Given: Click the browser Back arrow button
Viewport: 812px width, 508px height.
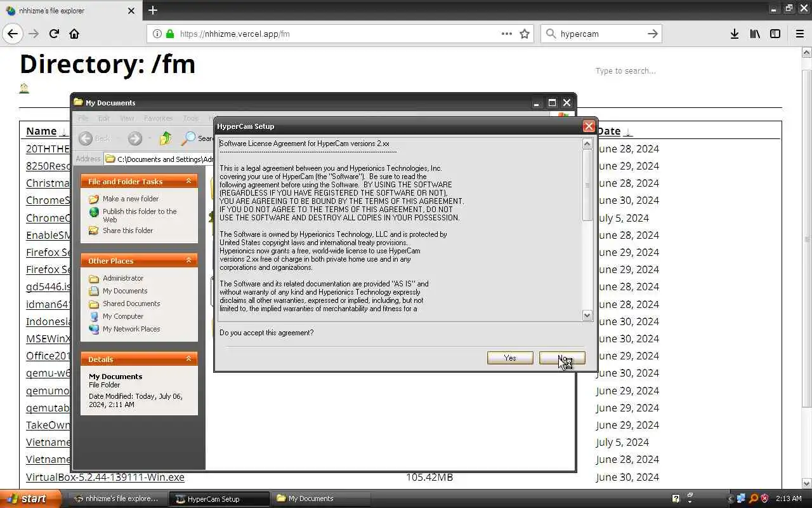Looking at the screenshot, I should [13, 34].
